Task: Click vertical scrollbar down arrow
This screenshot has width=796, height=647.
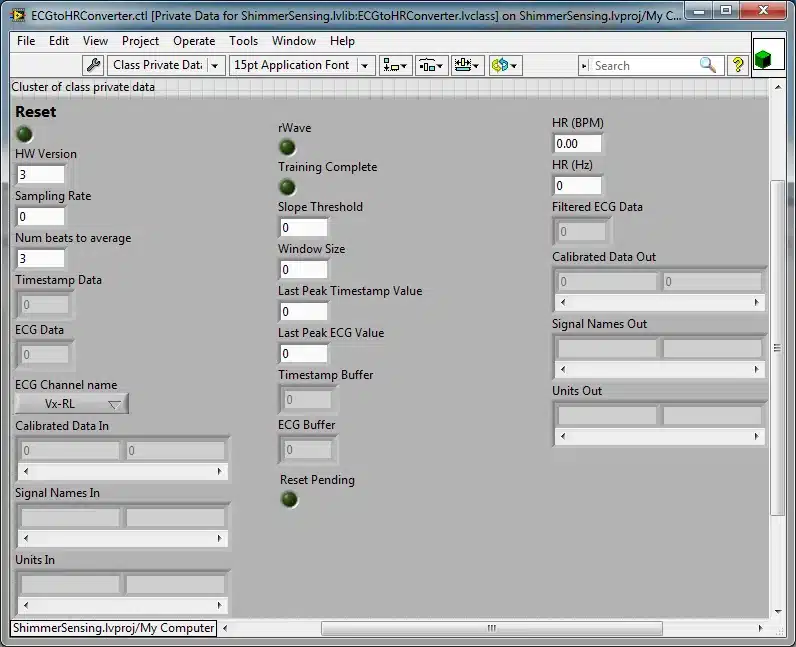Action: (x=778, y=612)
